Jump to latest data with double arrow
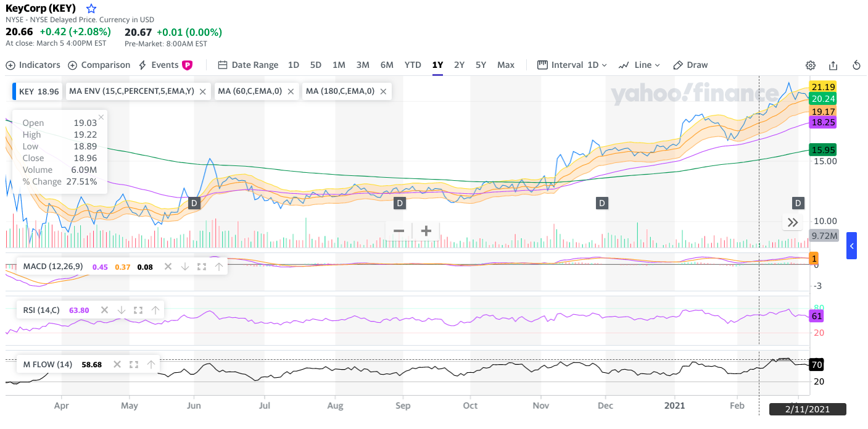 point(793,222)
